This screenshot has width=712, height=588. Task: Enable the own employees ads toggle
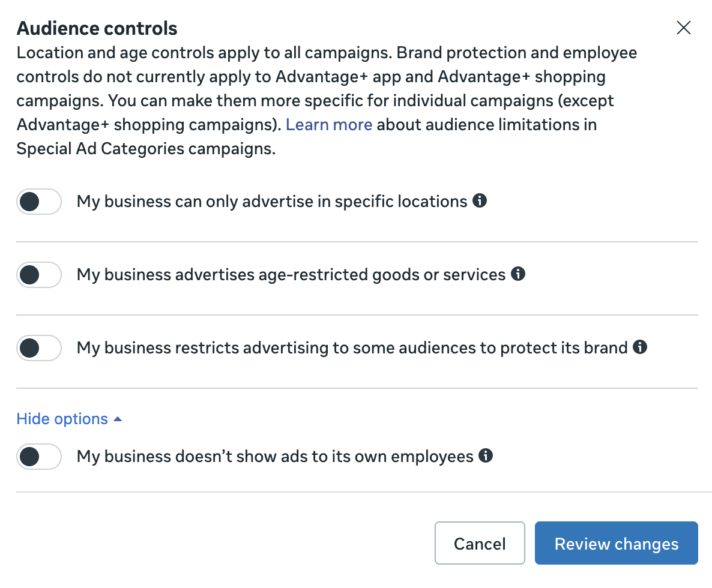coord(39,457)
